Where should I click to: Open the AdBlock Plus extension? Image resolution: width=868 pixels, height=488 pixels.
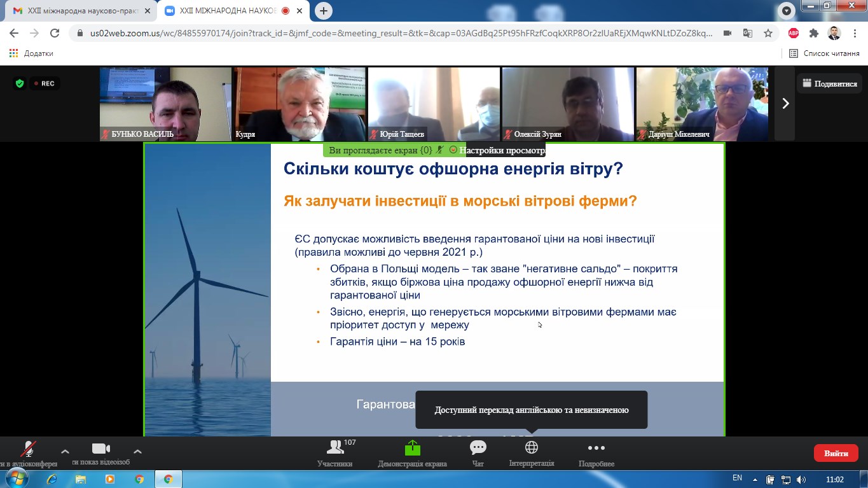tap(794, 33)
